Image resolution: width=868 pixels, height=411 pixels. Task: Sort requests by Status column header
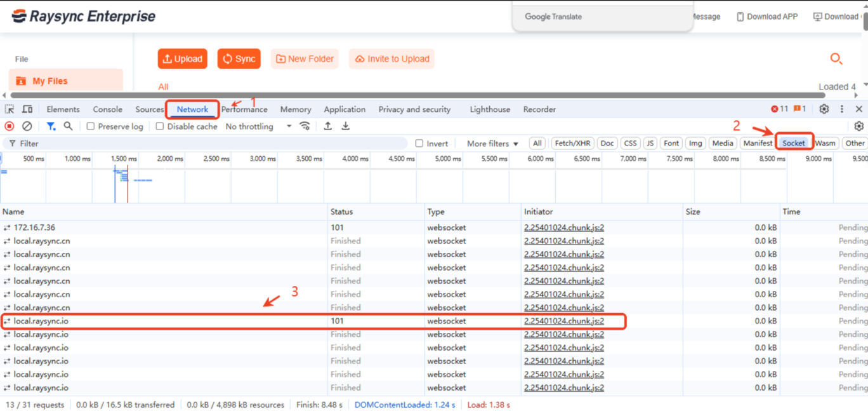tap(376, 212)
